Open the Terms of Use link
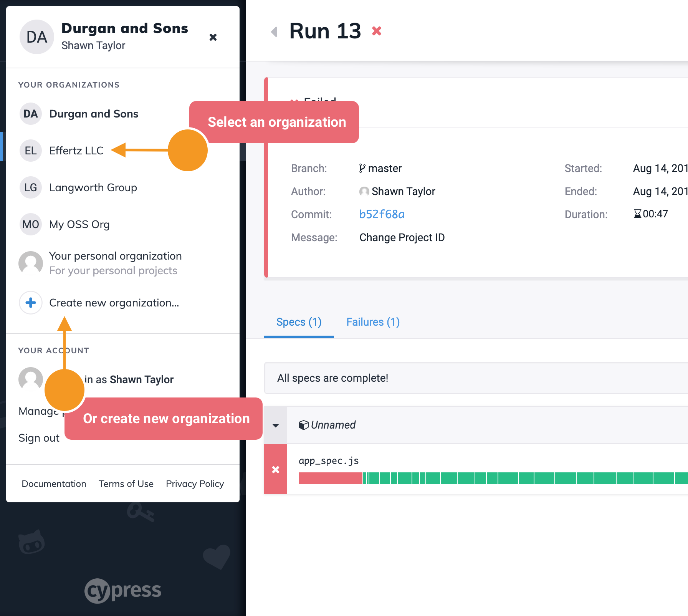The height and width of the screenshot is (616, 688). tap(126, 484)
